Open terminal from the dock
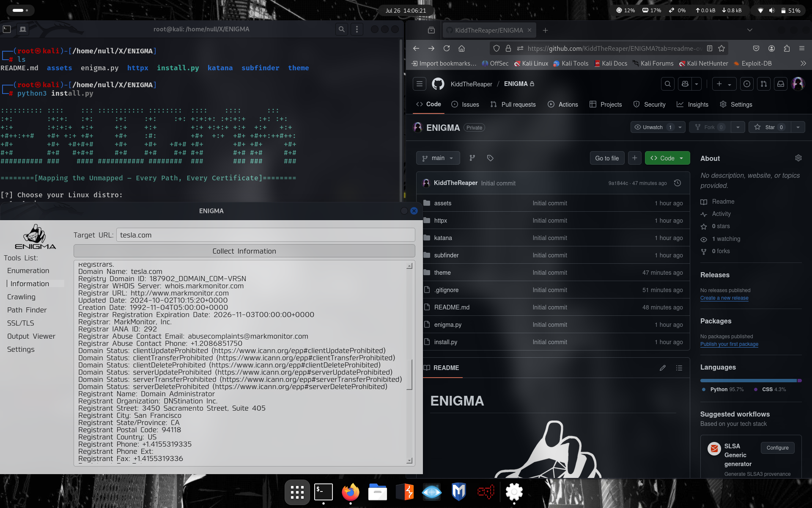 [324, 492]
